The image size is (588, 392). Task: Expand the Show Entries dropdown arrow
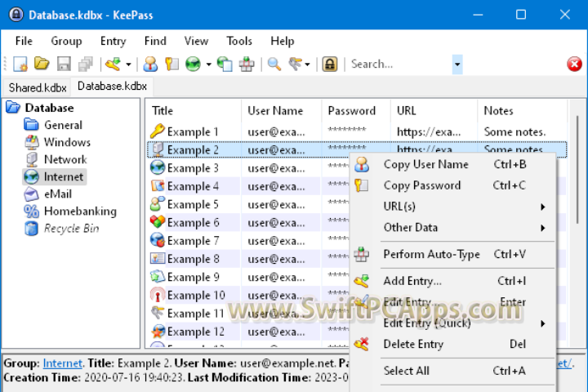[x=308, y=65]
